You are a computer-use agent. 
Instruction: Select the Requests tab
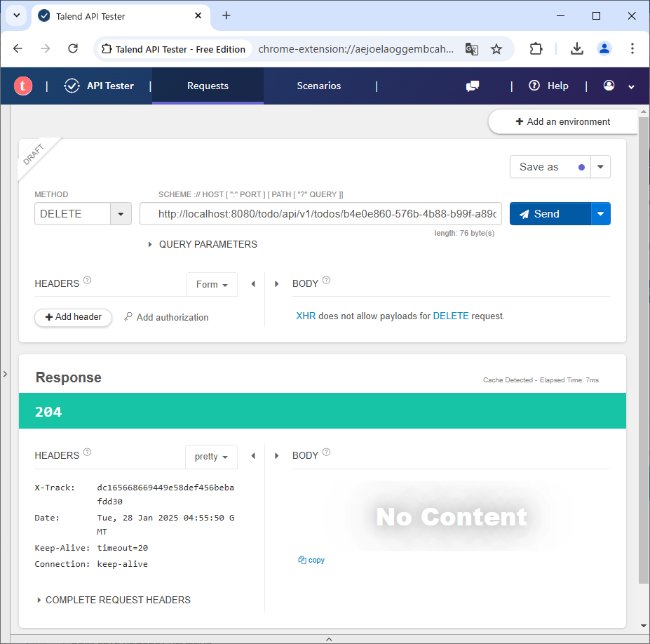[x=208, y=86]
